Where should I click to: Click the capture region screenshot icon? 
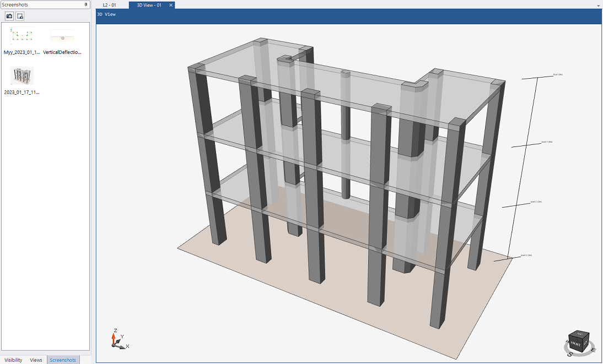[20, 16]
